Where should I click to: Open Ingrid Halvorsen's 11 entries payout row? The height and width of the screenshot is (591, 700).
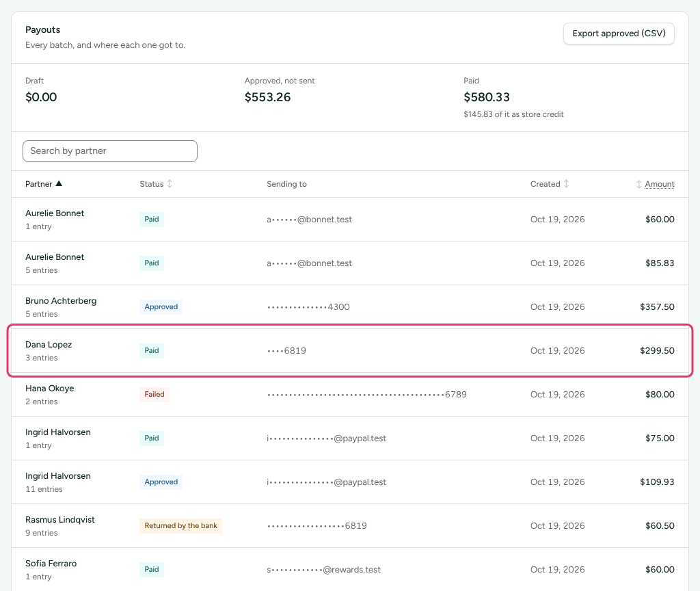[350, 482]
